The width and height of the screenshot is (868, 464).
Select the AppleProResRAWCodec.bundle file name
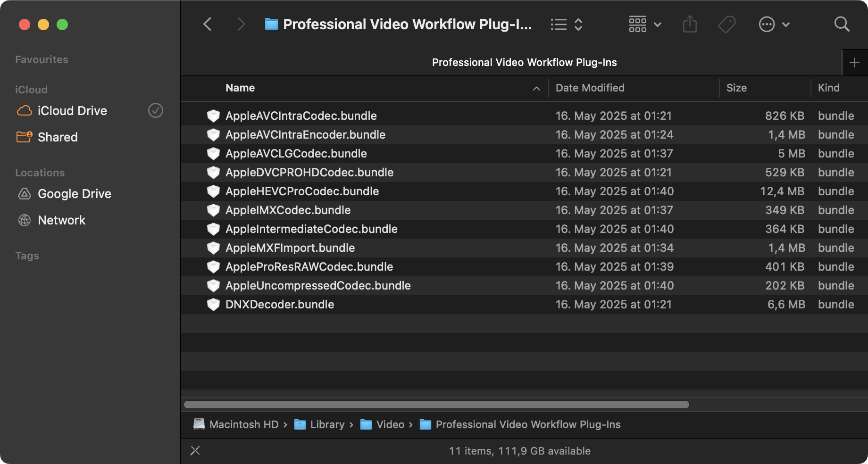pyautogui.click(x=309, y=266)
